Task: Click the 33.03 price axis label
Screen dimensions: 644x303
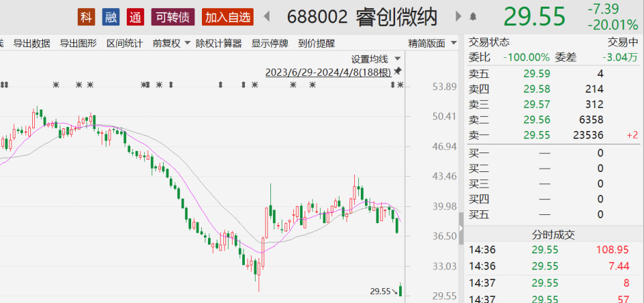Action: pyautogui.click(x=444, y=267)
